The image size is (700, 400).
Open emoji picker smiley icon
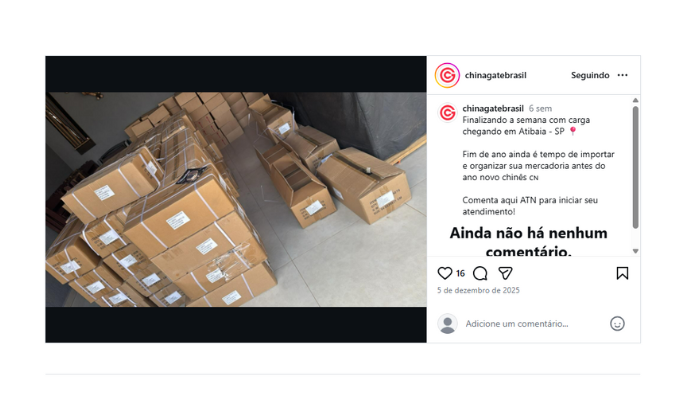tap(617, 324)
